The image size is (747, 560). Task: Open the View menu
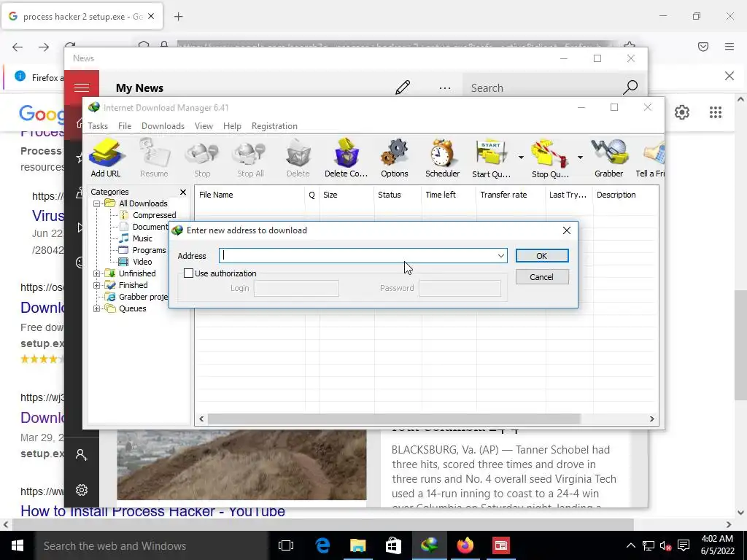[204, 126]
